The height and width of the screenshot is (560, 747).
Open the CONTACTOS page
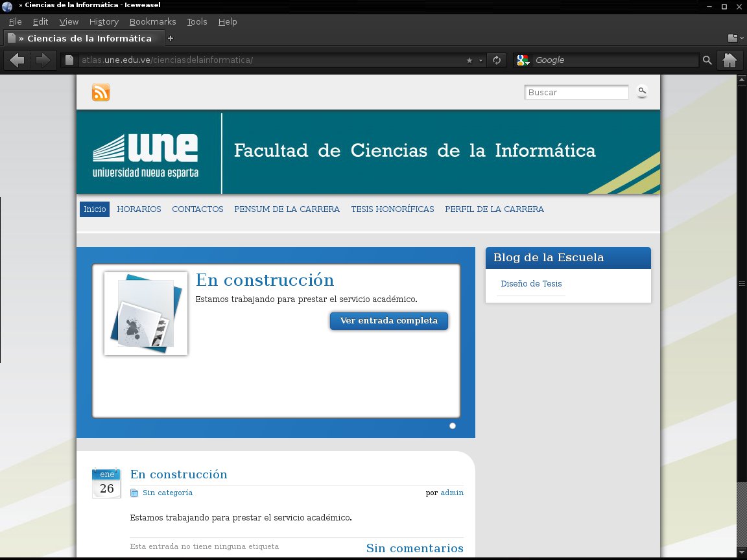198,209
